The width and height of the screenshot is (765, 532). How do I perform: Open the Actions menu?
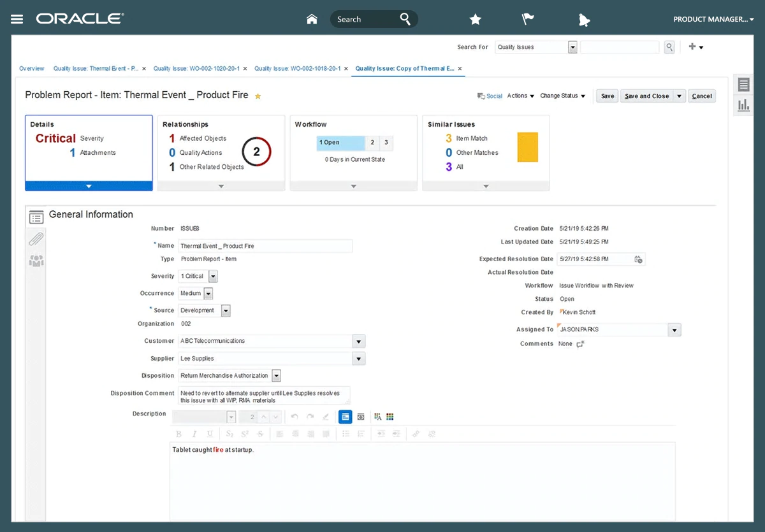[520, 96]
